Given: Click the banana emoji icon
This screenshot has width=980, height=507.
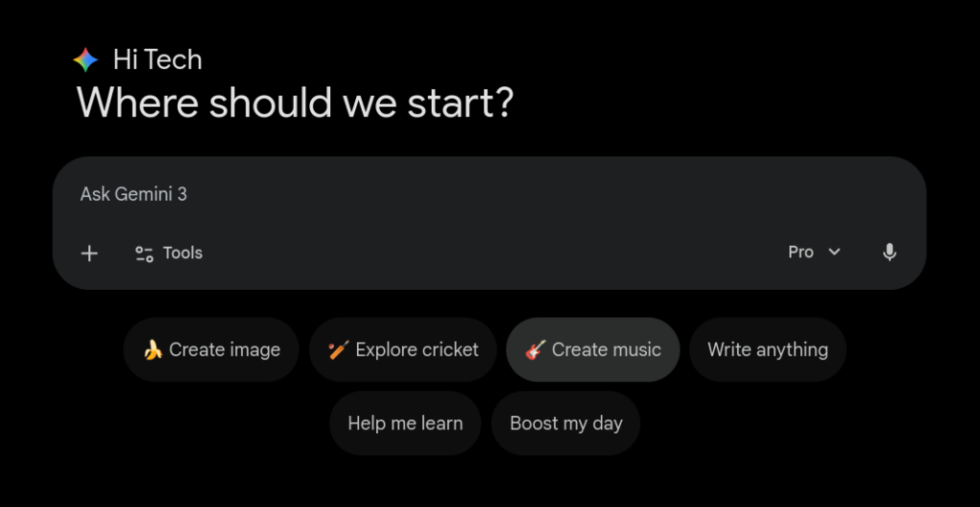Looking at the screenshot, I should (152, 350).
